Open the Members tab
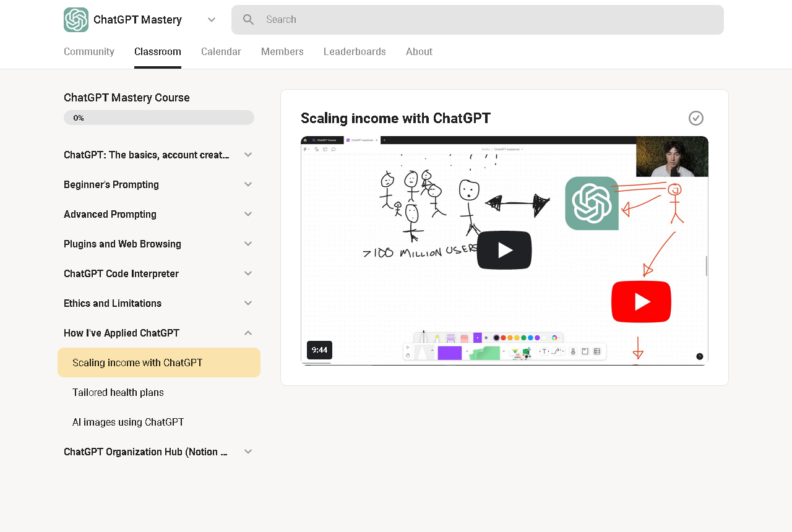 tap(282, 52)
